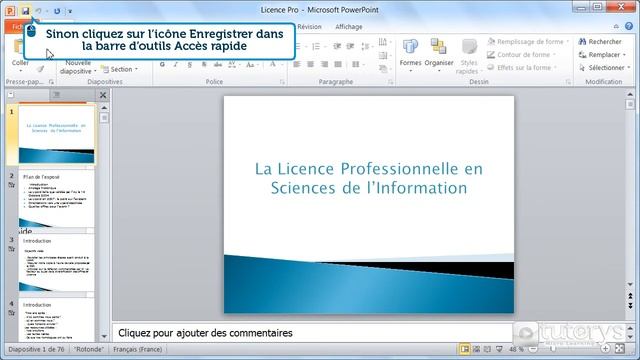
Task: Click the Sélectionner button
Action: 604,68
